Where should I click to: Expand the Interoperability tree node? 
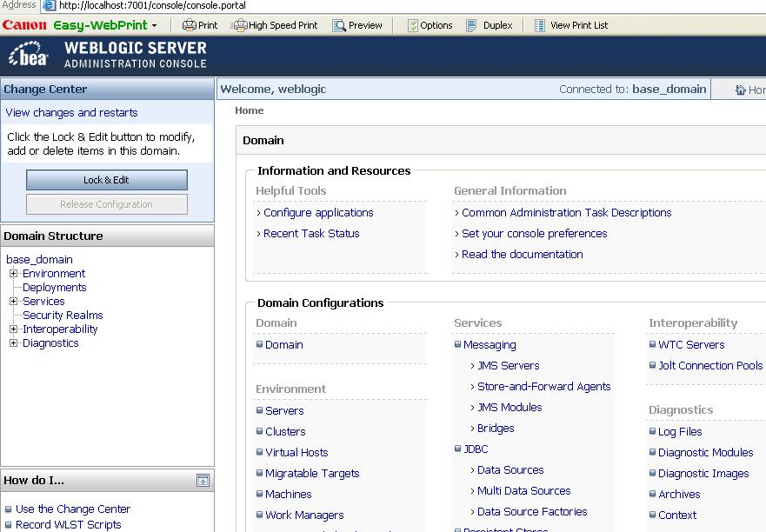click(14, 329)
